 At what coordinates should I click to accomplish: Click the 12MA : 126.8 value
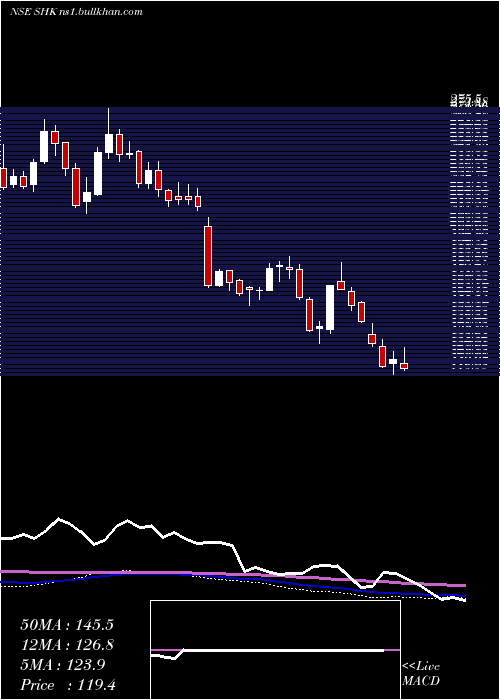pos(67,645)
